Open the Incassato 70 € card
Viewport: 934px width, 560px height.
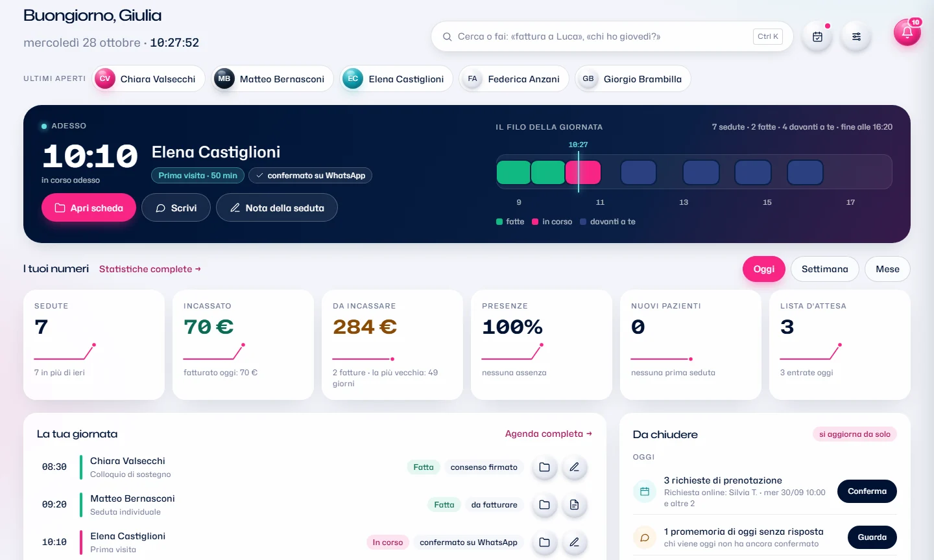coord(243,345)
